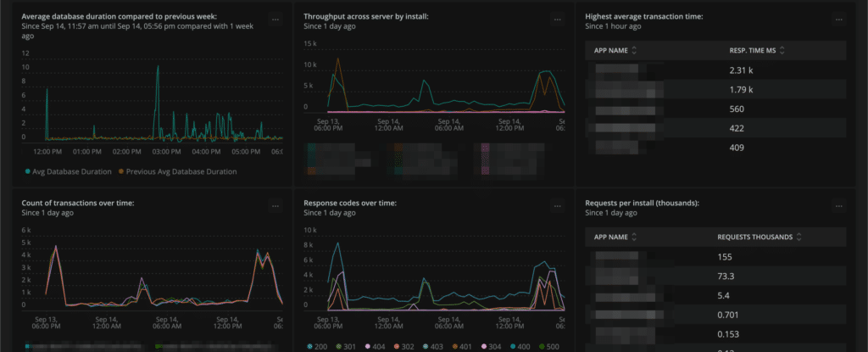
Task: Sort transaction time table by APP NAME arrows
Action: tap(634, 51)
